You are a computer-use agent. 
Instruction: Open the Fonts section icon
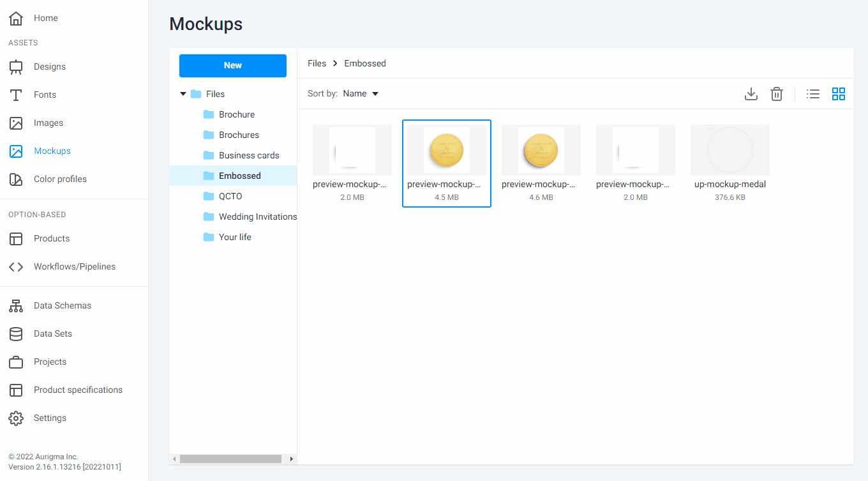16,95
